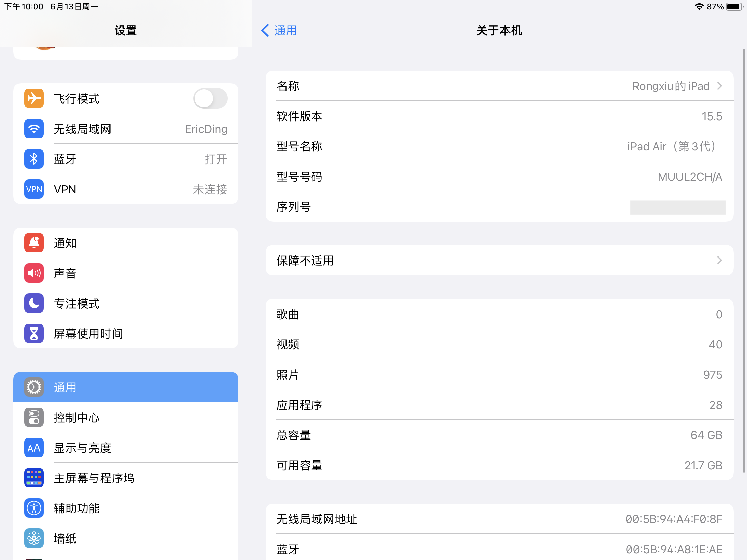
Task: Open the 声音 settings entry
Action: 65,273
